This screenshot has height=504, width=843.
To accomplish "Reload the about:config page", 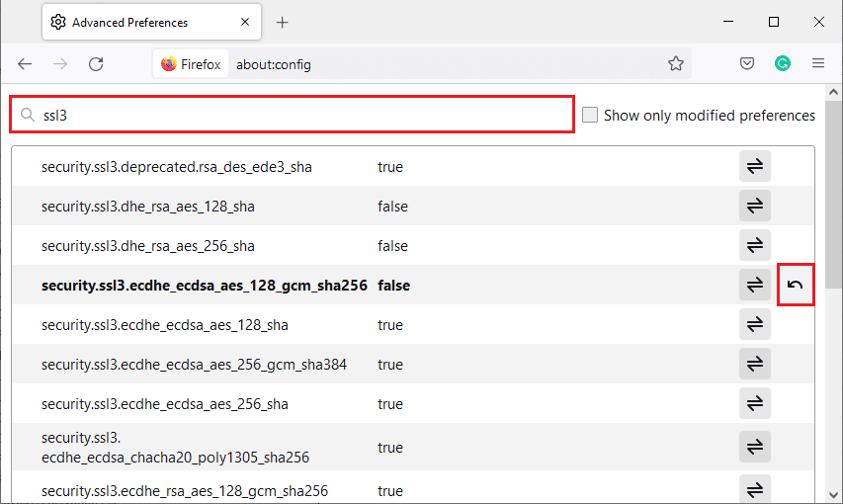I will tap(96, 64).
